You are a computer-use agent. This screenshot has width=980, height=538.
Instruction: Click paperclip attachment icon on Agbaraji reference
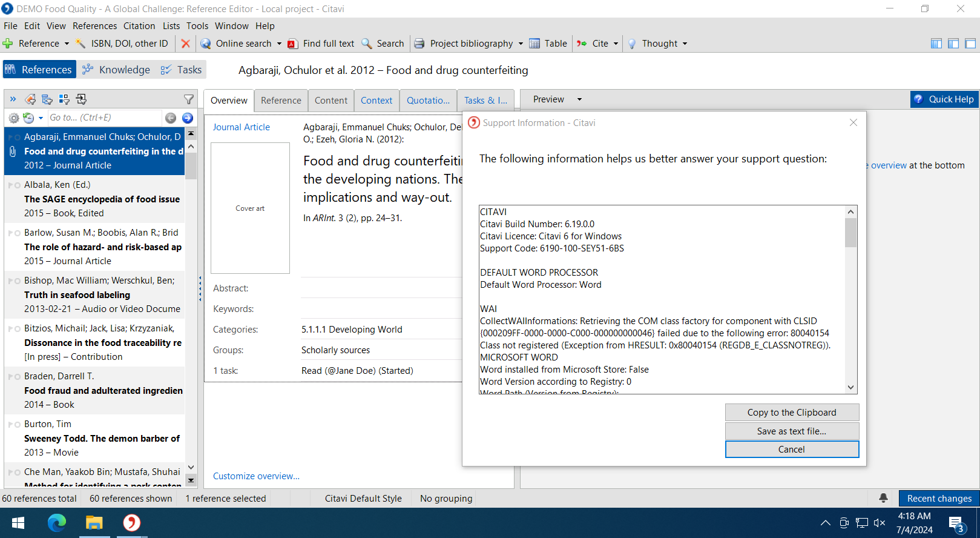[13, 151]
